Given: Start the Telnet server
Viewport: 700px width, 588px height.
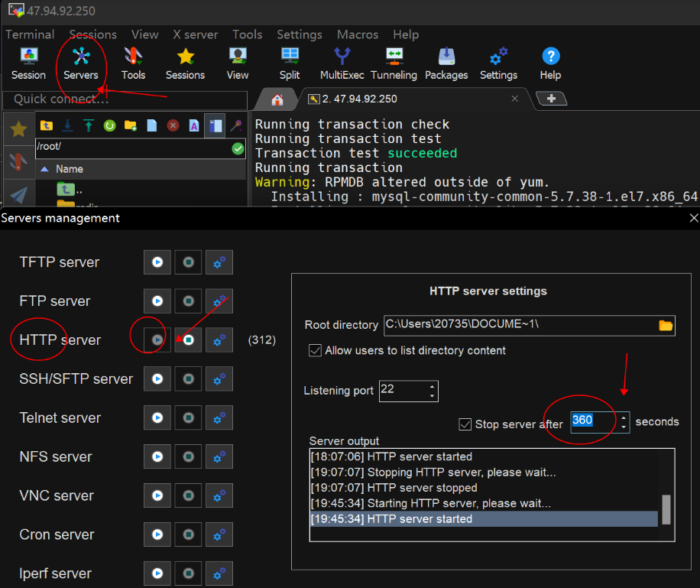Looking at the screenshot, I should pos(157,417).
